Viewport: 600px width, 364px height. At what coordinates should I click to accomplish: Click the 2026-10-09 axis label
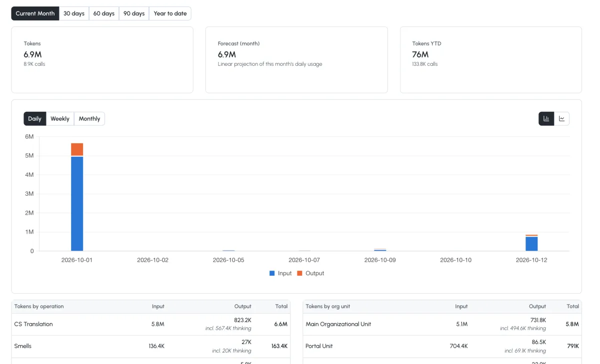click(x=380, y=260)
